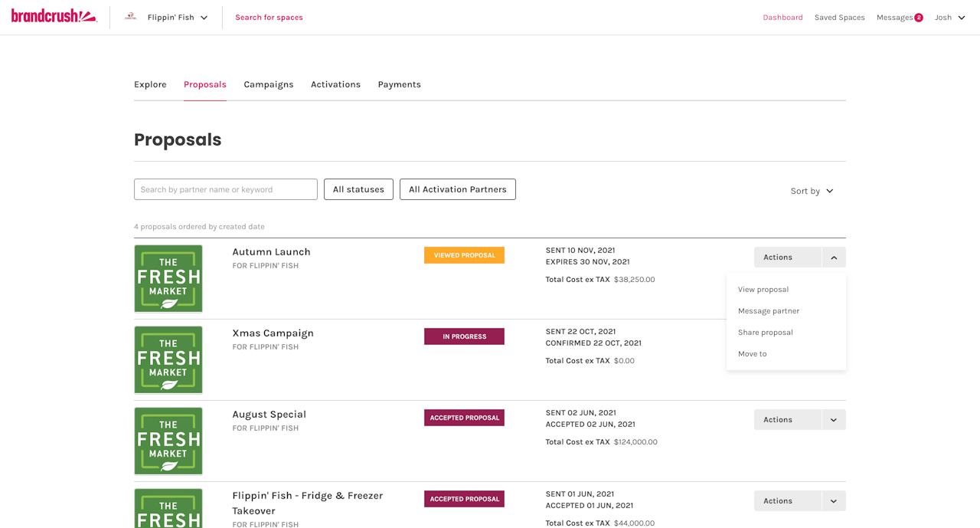Open the Sort by dropdown
This screenshot has width=980, height=528.
(x=812, y=191)
